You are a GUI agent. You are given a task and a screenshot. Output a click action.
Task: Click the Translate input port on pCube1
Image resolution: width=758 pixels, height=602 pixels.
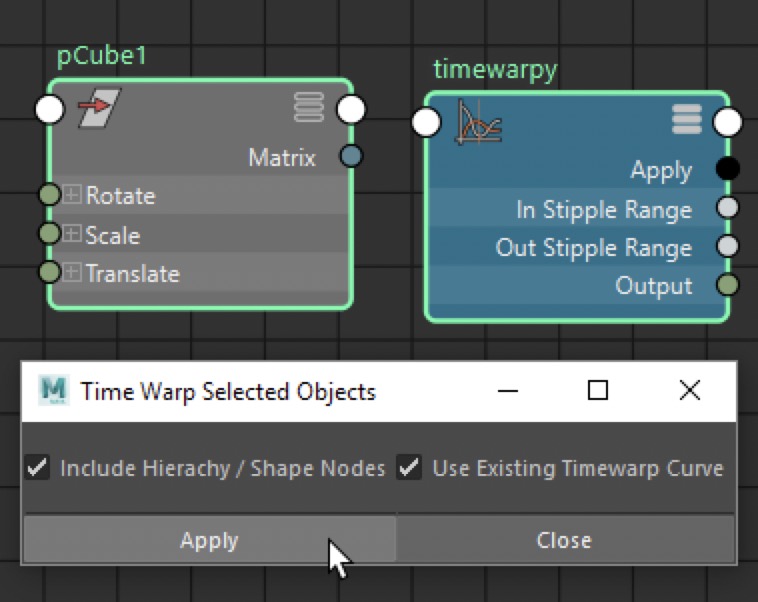pyautogui.click(x=49, y=272)
